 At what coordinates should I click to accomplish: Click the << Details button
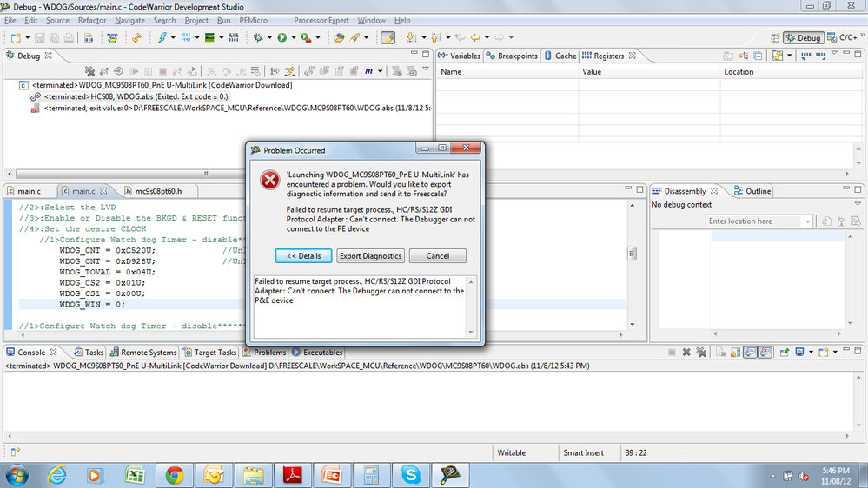[303, 255]
